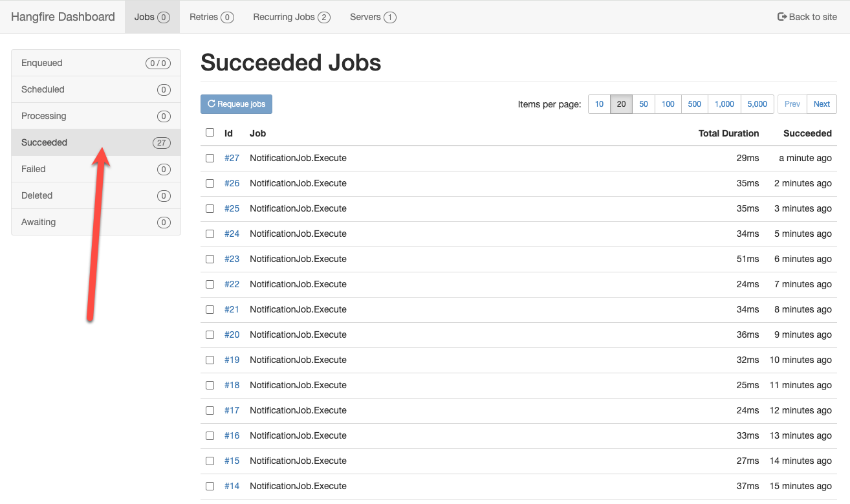850x504 pixels.
Task: Toggle the select-all checkbox in table header
Action: 210,133
